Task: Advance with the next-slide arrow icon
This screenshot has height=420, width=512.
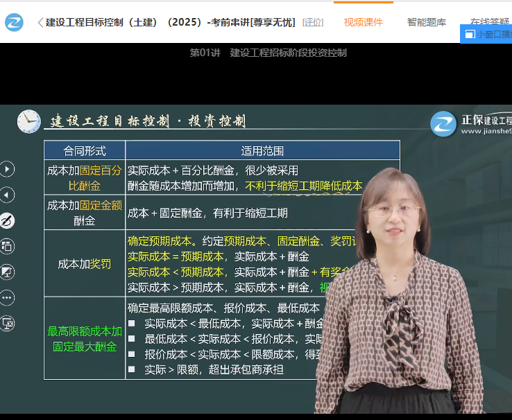Action: (7, 168)
